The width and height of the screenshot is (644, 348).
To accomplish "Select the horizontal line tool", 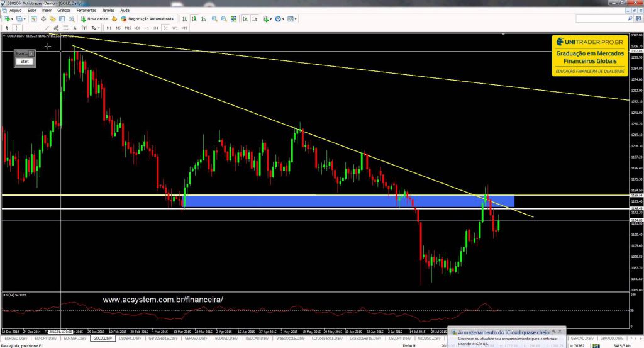I will pyautogui.click(x=37, y=28).
